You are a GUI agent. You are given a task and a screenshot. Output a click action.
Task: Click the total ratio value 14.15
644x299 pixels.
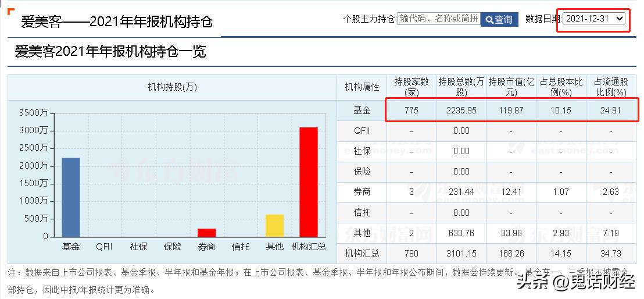click(561, 254)
